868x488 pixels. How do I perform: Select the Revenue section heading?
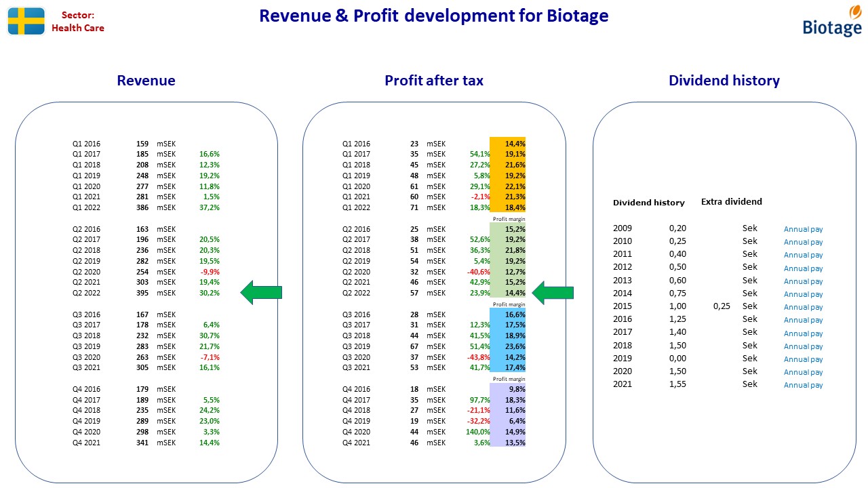coord(146,81)
